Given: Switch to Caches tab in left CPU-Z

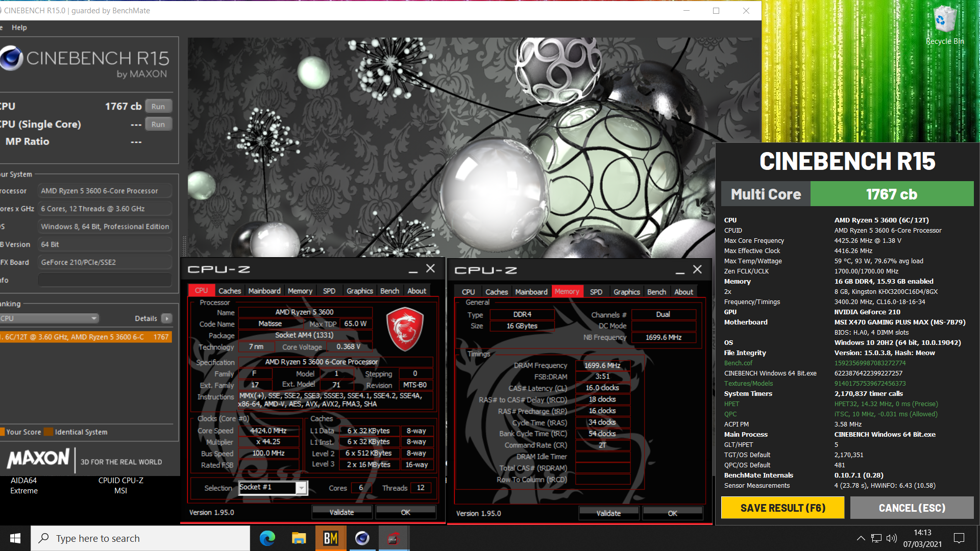Looking at the screenshot, I should coord(230,291).
